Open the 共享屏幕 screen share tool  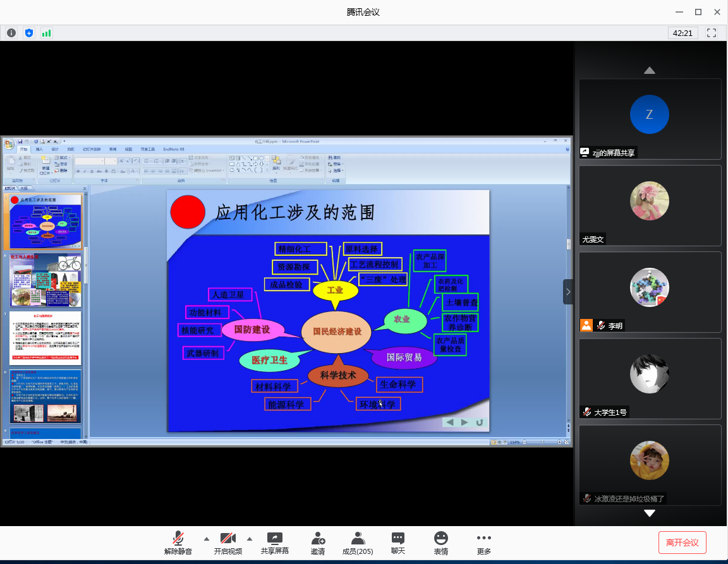tap(275, 543)
